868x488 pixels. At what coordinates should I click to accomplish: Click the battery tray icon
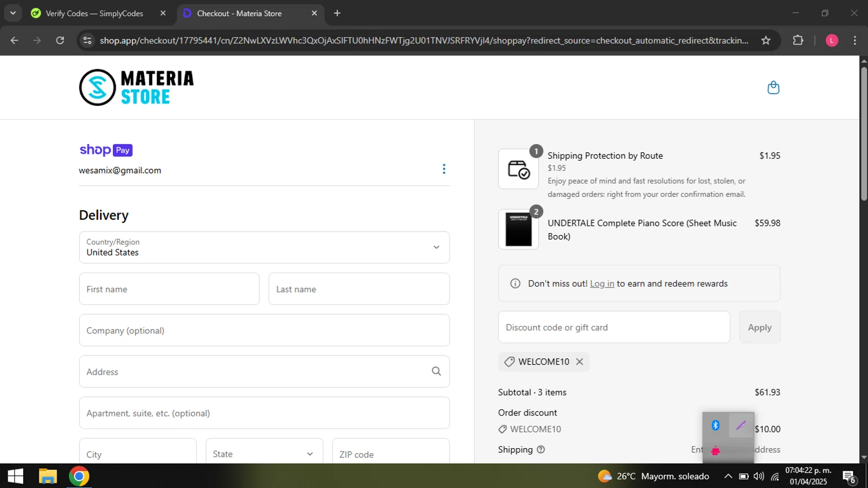(744, 476)
